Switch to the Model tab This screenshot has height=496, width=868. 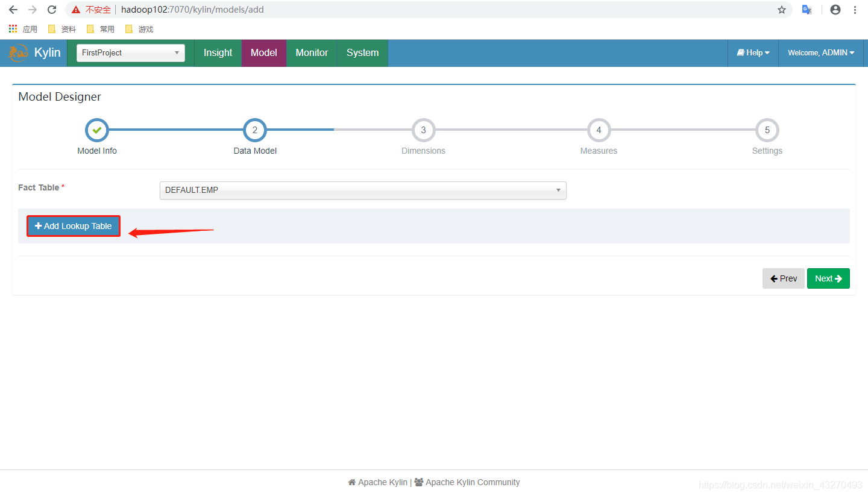coord(264,53)
